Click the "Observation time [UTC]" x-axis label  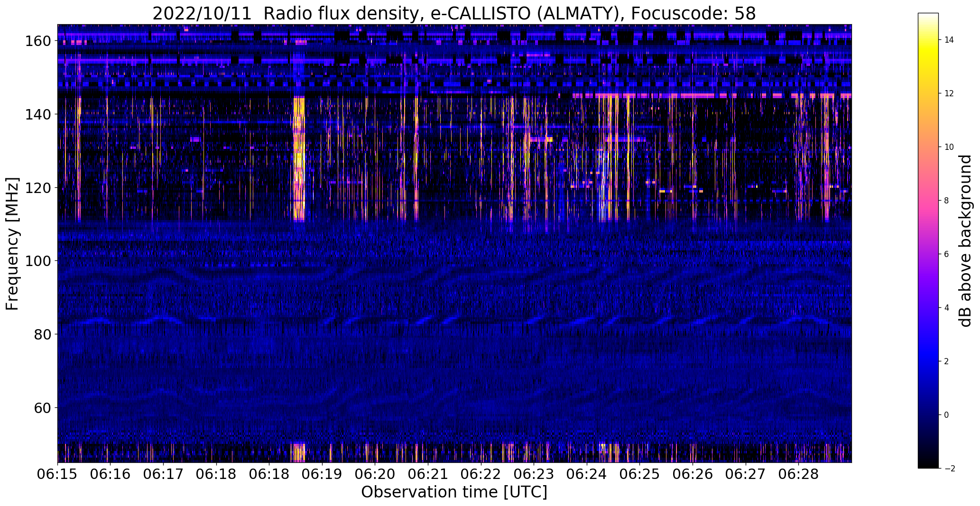[454, 492]
